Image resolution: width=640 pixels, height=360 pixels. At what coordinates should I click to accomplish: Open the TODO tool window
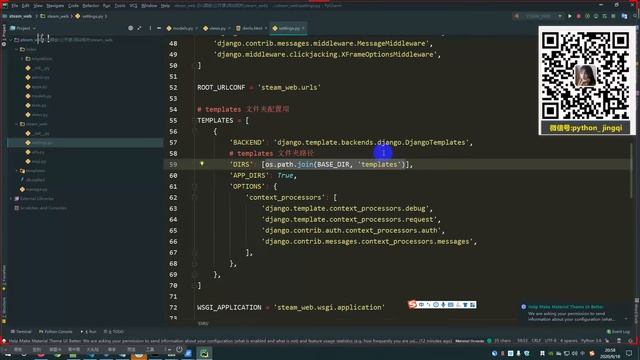(114, 332)
